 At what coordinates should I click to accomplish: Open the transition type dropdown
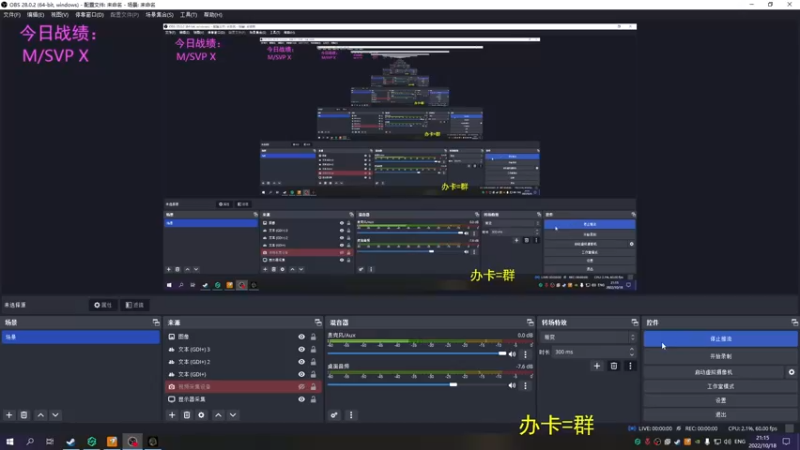(589, 337)
